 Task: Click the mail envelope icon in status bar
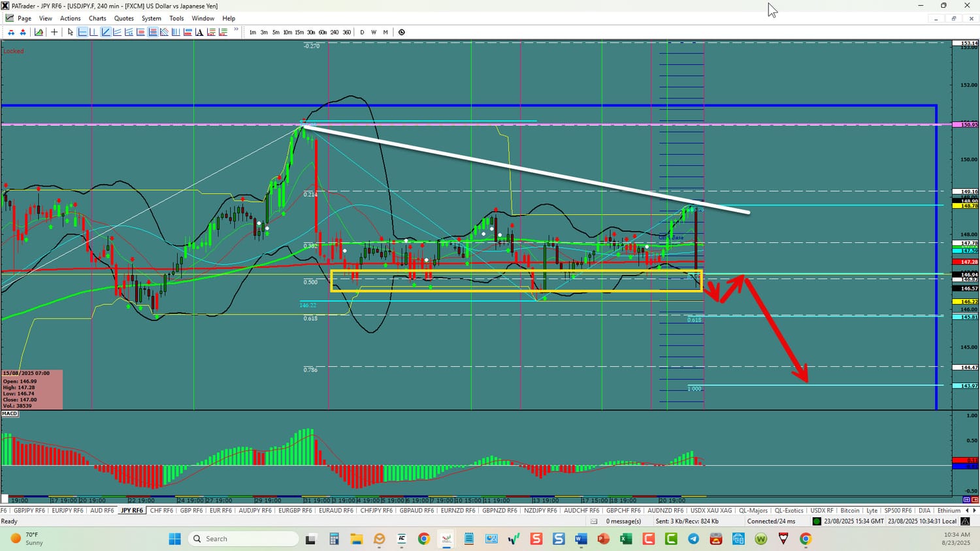[594, 521]
